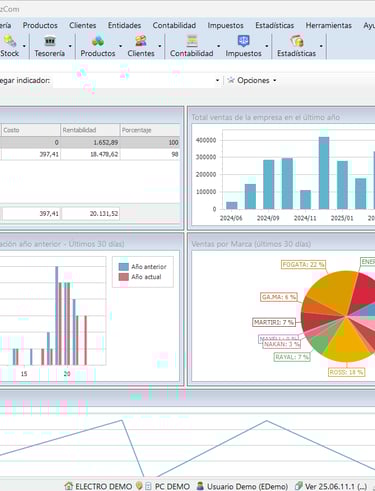This screenshot has height=491, width=375.
Task: Click PC DEMO in the status bar
Action: tap(172, 486)
